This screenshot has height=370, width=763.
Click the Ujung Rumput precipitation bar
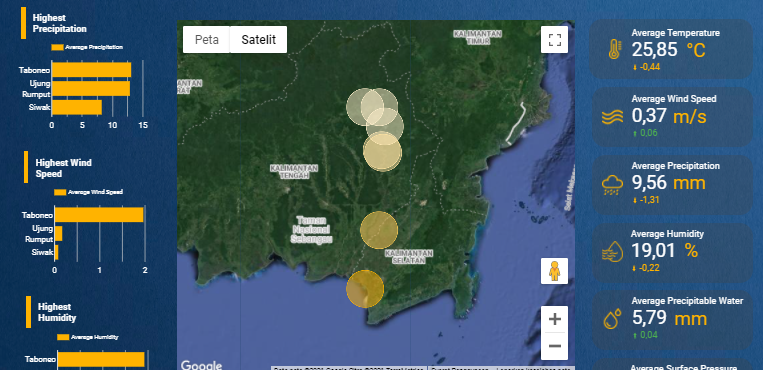tap(91, 89)
